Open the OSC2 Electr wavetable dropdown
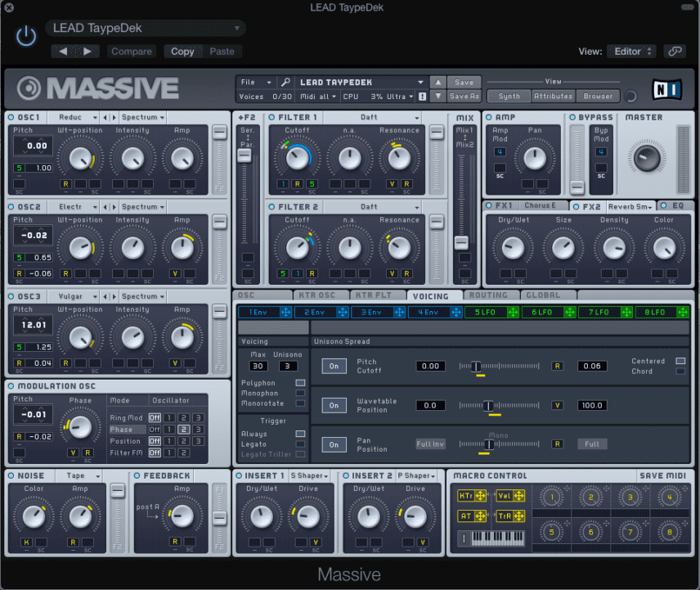The width and height of the screenshot is (700, 590). click(77, 207)
